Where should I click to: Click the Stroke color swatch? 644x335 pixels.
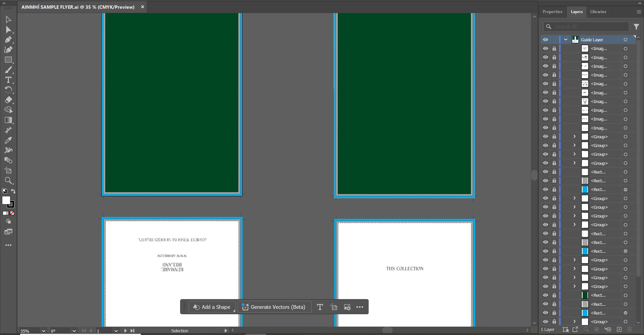coord(11,204)
